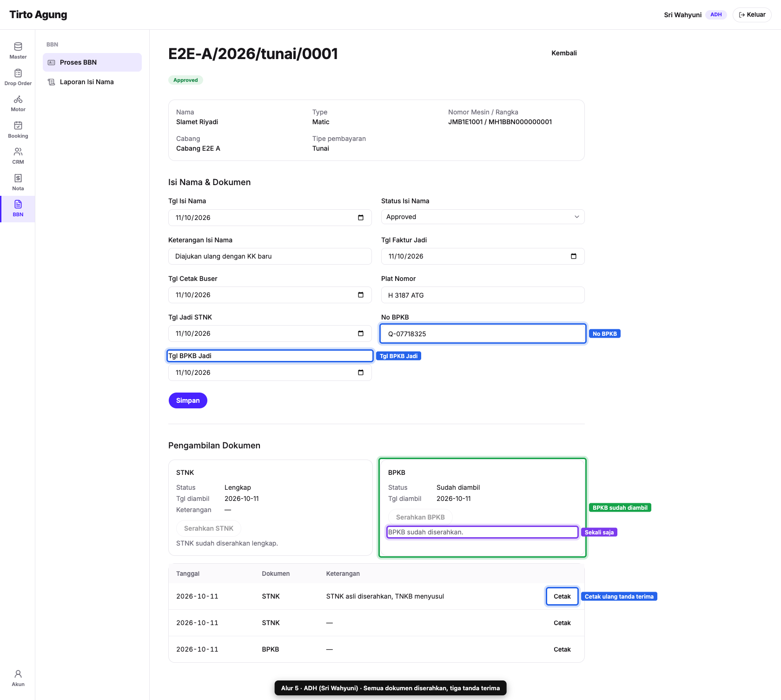Open calendar picker for Tgl Cetak Buser

(x=361, y=295)
